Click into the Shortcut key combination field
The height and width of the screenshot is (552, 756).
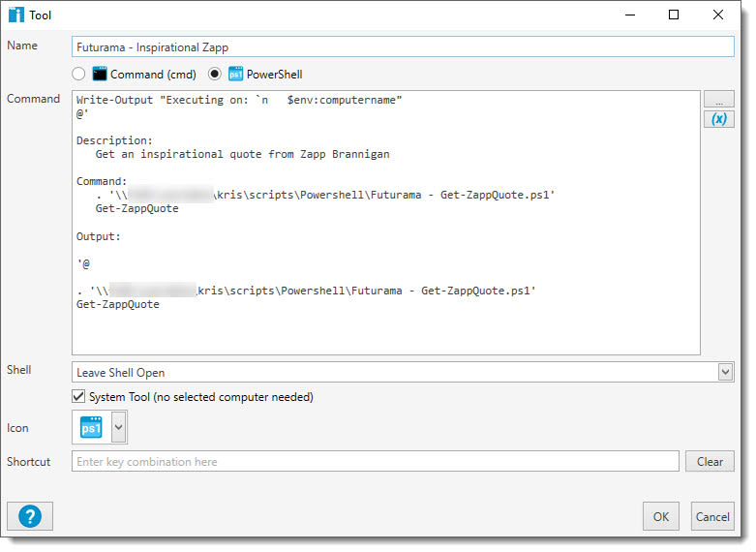[x=376, y=461]
